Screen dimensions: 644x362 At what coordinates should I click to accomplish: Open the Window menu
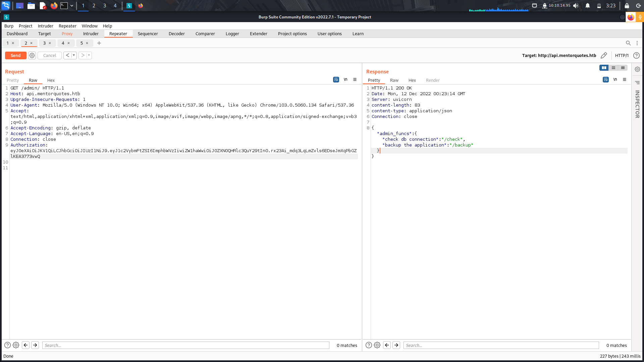(x=90, y=26)
